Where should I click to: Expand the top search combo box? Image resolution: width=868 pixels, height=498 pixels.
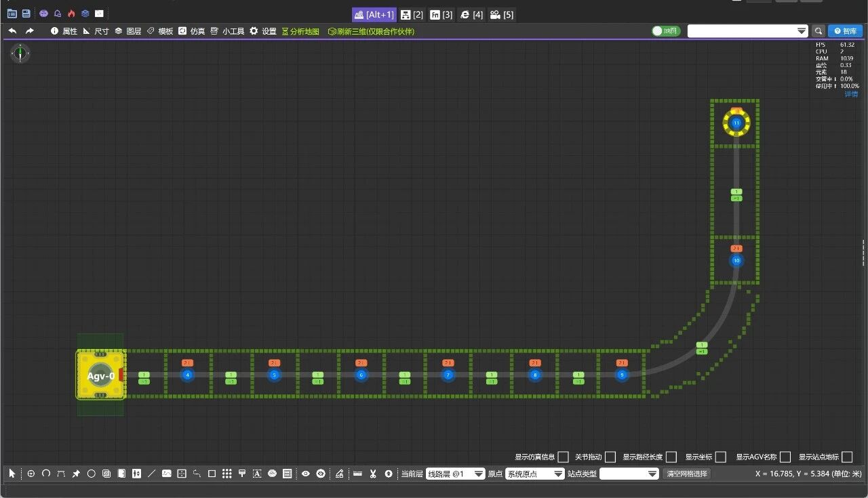802,31
